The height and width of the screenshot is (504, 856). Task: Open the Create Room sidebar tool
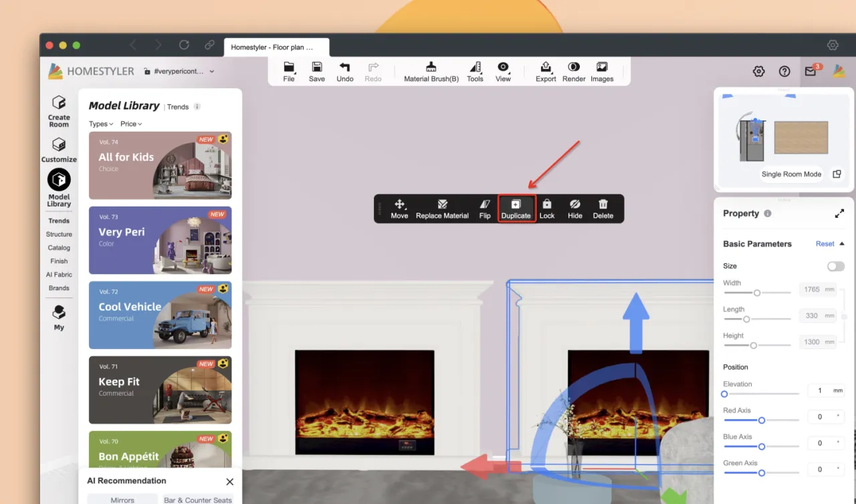click(x=59, y=111)
